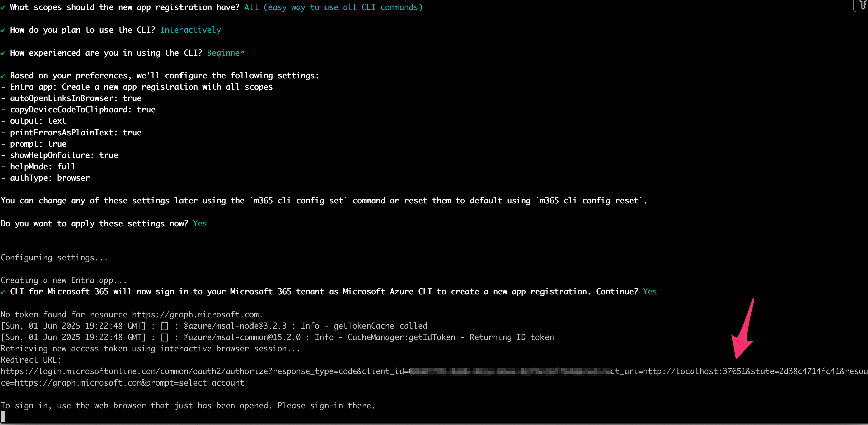Viewport: 868px width, 425px height.
Task: Click the green checkmark beside scopes question
Action: (3, 8)
